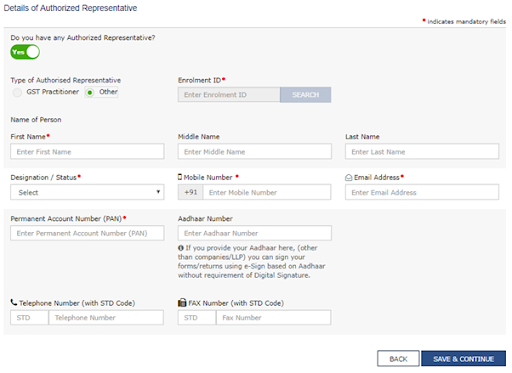This screenshot has height=373, width=512.
Task: Select the Other radio button
Action: [x=89, y=92]
